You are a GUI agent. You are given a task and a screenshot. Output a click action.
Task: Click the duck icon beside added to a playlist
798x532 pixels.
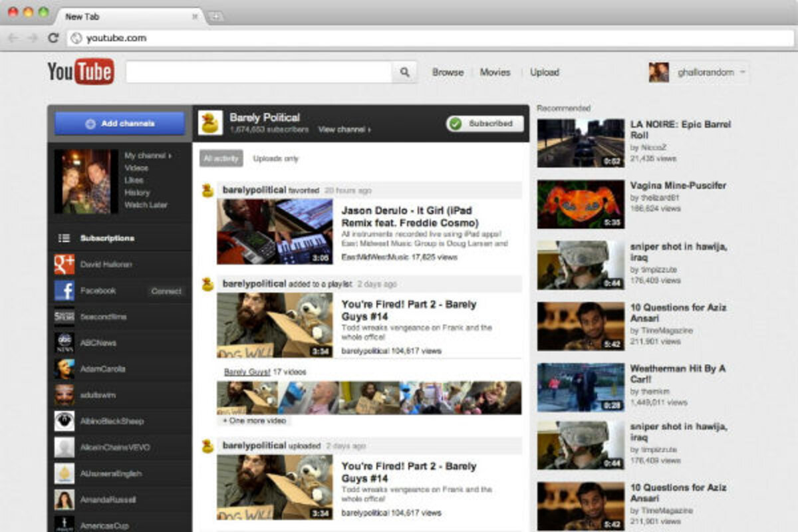(207, 285)
